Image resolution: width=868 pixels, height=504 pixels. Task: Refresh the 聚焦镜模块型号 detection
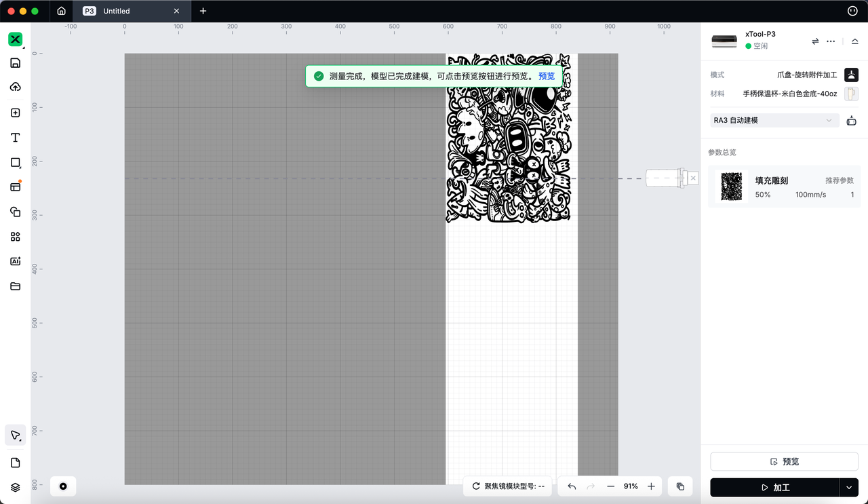[x=476, y=486]
